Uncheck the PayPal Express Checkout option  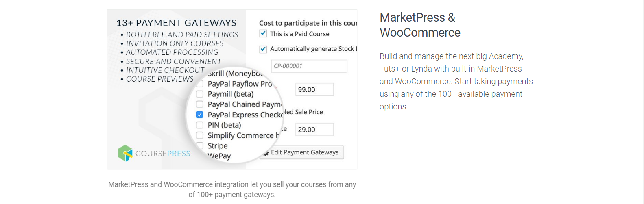tap(200, 115)
